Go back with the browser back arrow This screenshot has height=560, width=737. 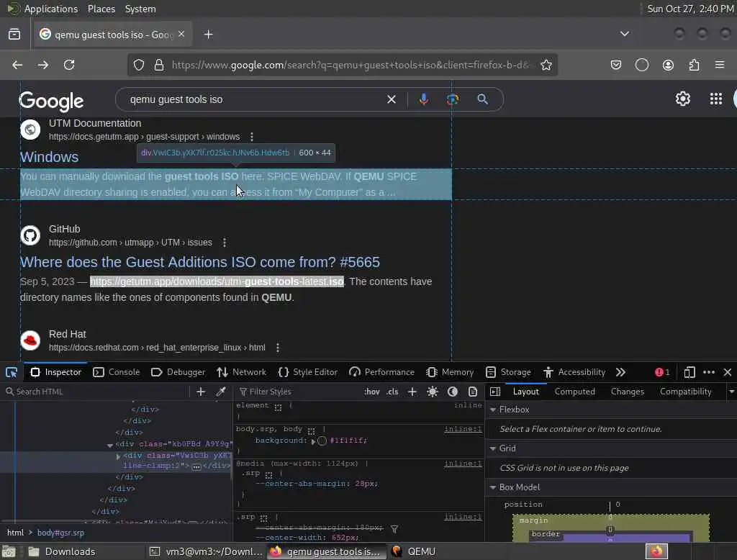click(x=17, y=65)
